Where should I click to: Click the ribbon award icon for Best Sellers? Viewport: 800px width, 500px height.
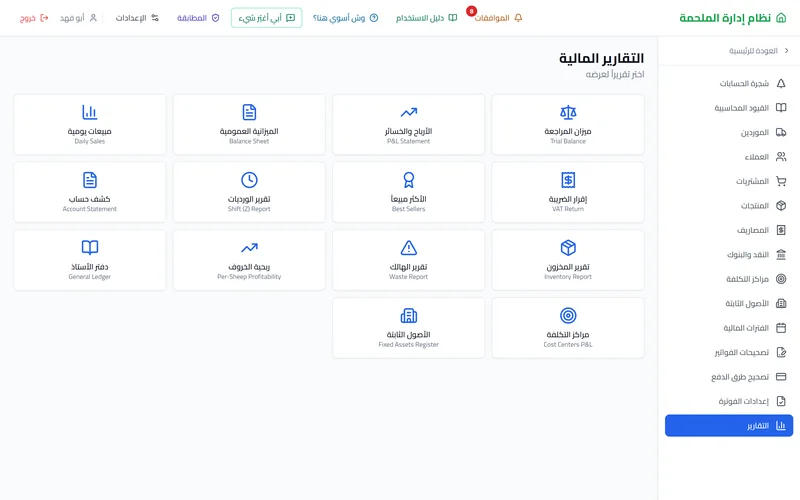point(408,180)
